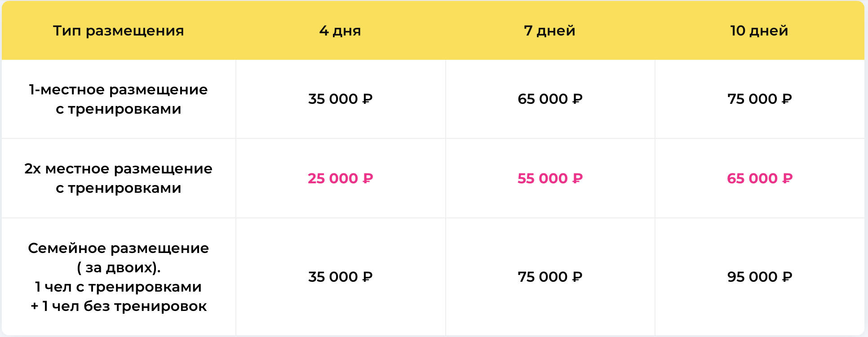Select 65 000 ₽ price for single 7 days
The image size is (868, 337).
click(x=550, y=99)
